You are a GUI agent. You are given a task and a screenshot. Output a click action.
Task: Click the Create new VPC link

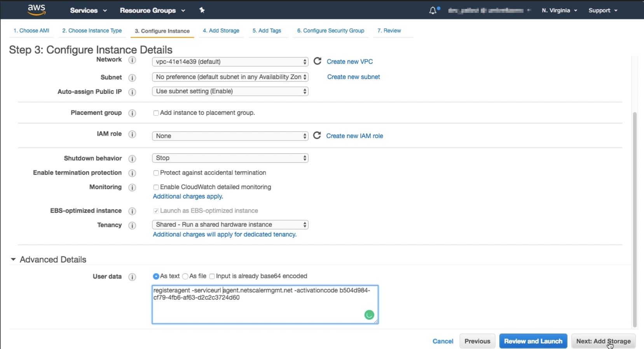[x=350, y=61]
